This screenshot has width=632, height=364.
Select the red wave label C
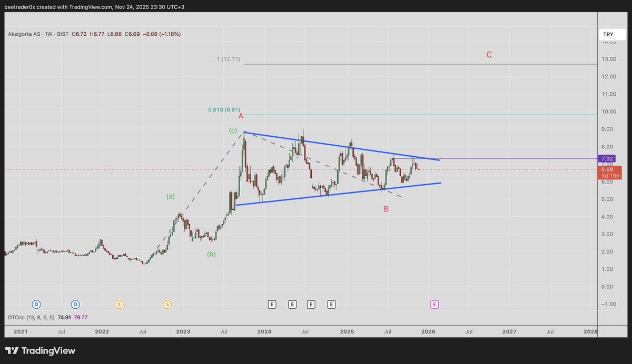pyautogui.click(x=489, y=55)
